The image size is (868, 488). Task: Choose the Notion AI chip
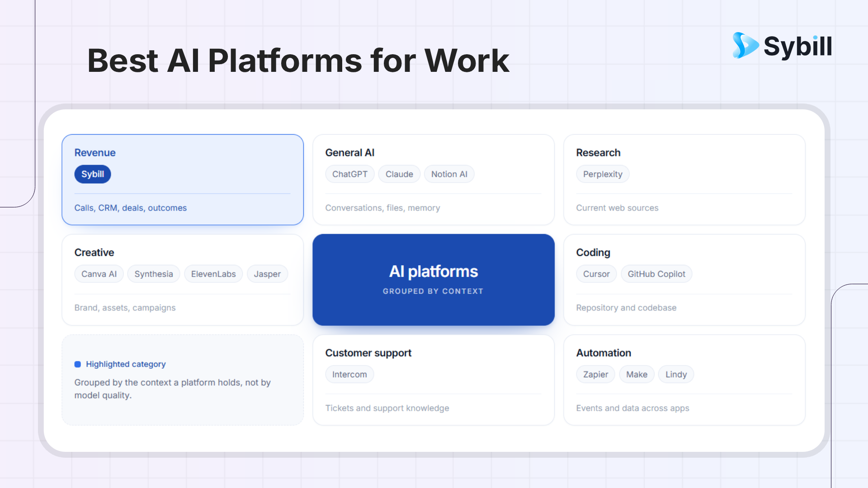coord(449,174)
